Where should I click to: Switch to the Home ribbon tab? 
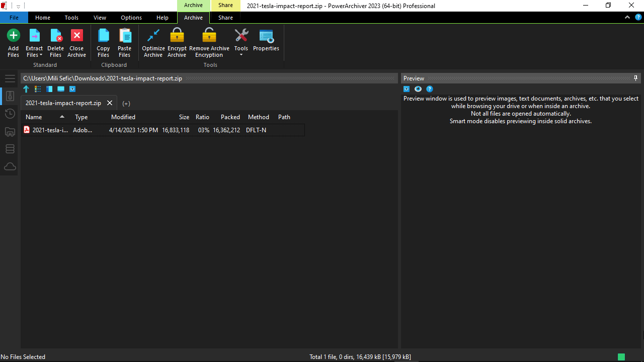pos(43,18)
